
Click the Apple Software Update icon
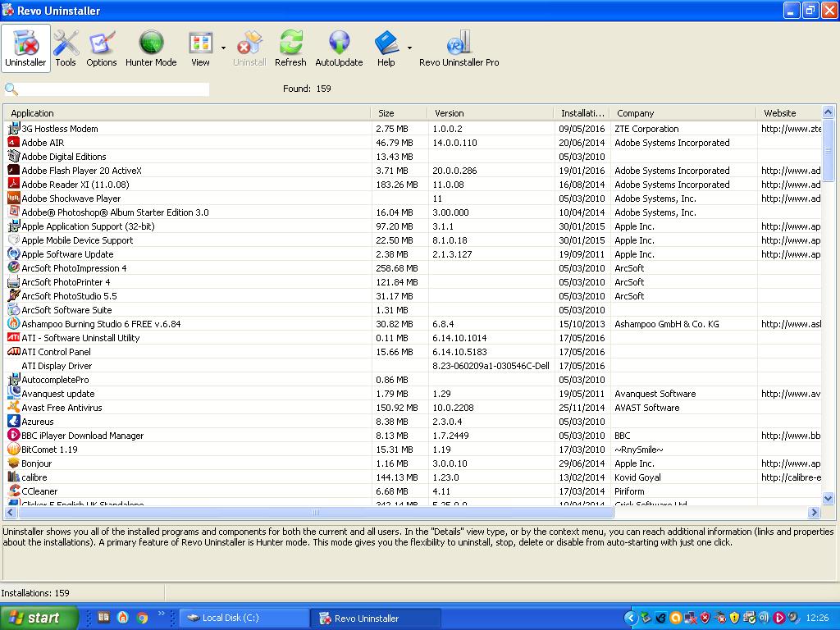coord(13,254)
